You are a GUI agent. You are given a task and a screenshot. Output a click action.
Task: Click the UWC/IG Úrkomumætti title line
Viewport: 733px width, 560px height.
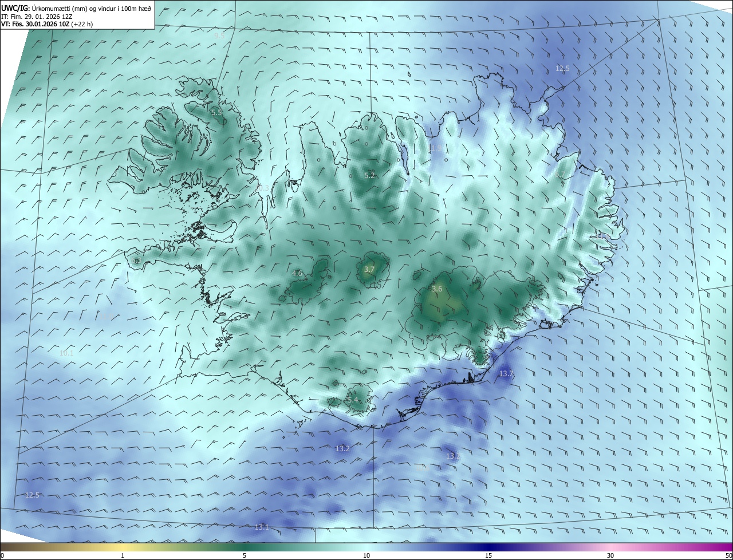[x=76, y=7]
